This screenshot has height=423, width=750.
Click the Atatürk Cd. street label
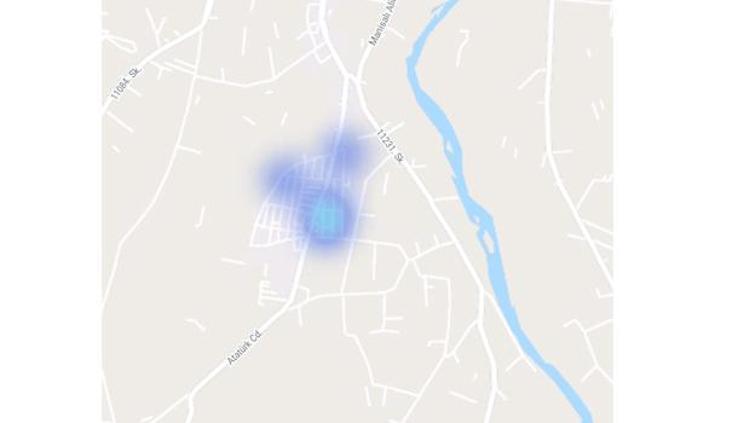pyautogui.click(x=244, y=347)
